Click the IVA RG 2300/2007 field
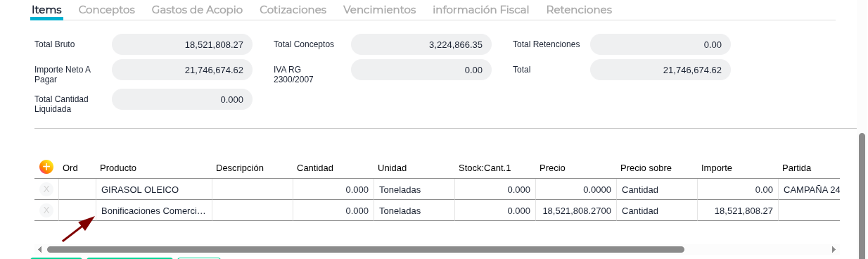 [x=421, y=70]
